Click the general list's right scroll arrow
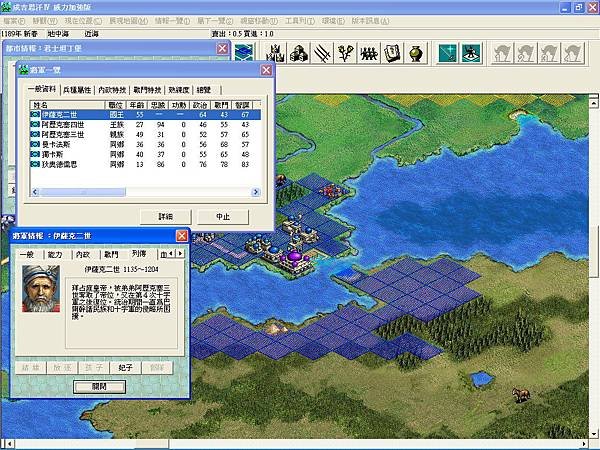 [x=256, y=192]
